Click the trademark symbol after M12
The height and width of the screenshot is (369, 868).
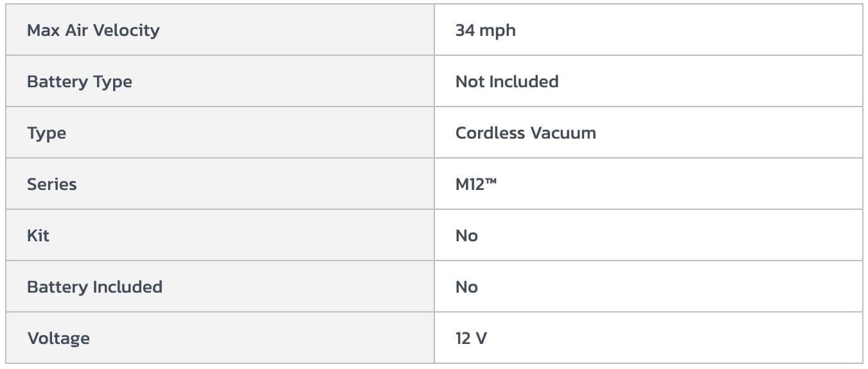pyautogui.click(x=492, y=182)
